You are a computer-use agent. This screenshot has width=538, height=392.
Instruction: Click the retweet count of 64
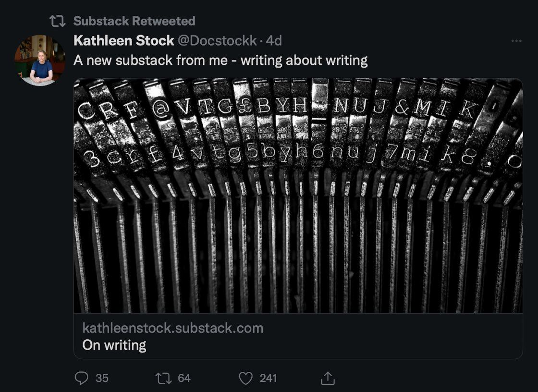(x=184, y=378)
